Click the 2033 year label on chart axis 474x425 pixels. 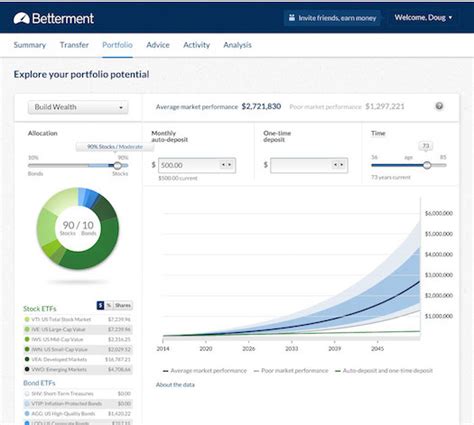[292, 349]
